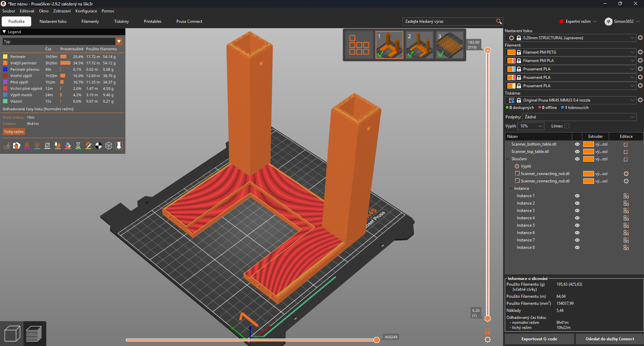Image resolution: width=644 pixels, height=346 pixels.
Task: Toggle visibility of Instance 3
Action: (577, 211)
